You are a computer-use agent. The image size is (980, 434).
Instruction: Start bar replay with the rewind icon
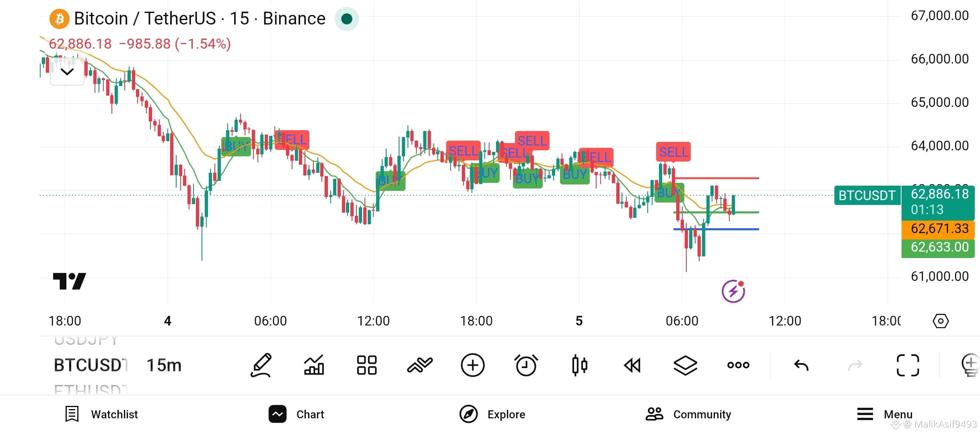click(x=632, y=365)
